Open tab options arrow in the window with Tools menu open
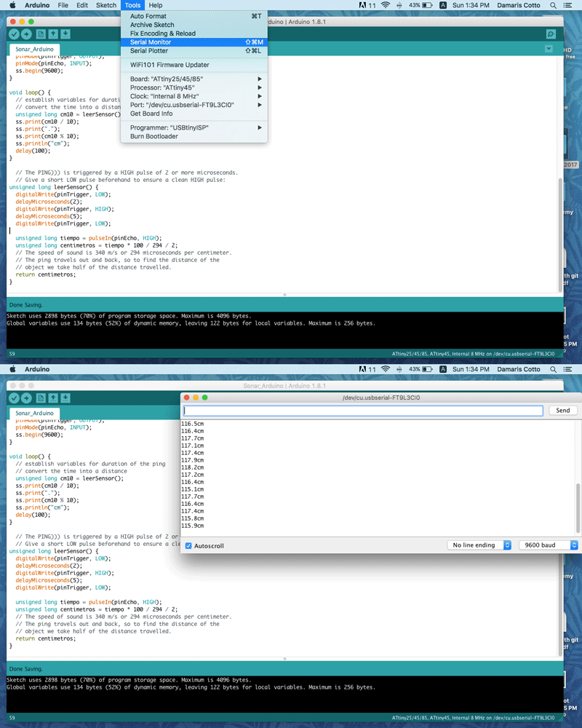The height and width of the screenshot is (728, 582). (549, 49)
